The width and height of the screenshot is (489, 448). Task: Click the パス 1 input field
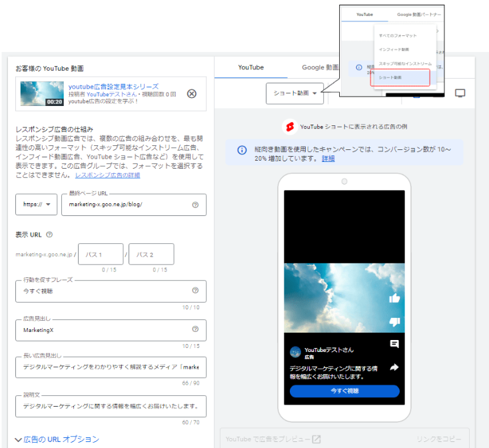coord(101,254)
